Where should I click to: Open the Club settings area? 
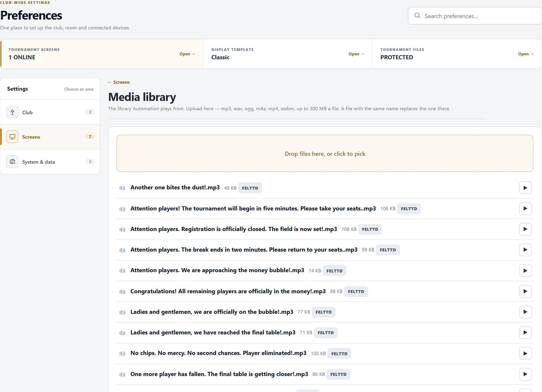pos(50,112)
